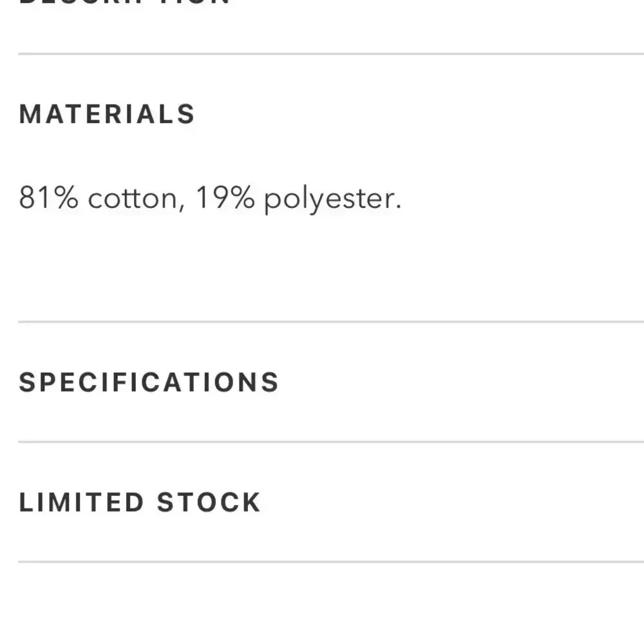Click the divider line below LIMITED STOCK
This screenshot has width=644, height=644.
[322, 562]
